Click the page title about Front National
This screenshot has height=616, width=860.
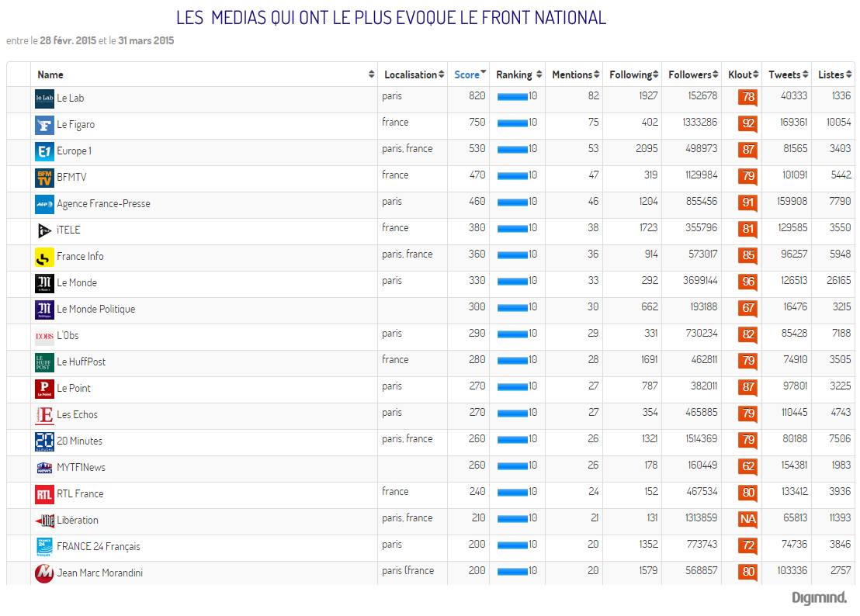(x=391, y=18)
